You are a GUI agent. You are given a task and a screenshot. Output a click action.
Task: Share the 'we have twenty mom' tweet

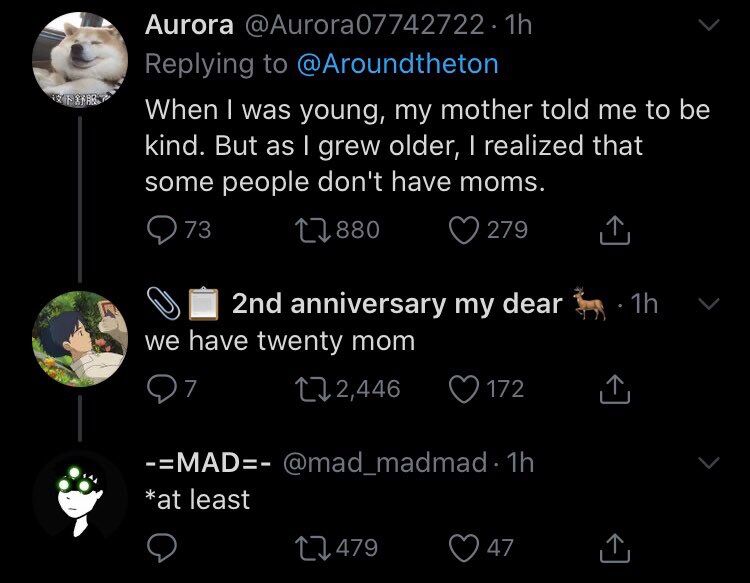(x=615, y=389)
